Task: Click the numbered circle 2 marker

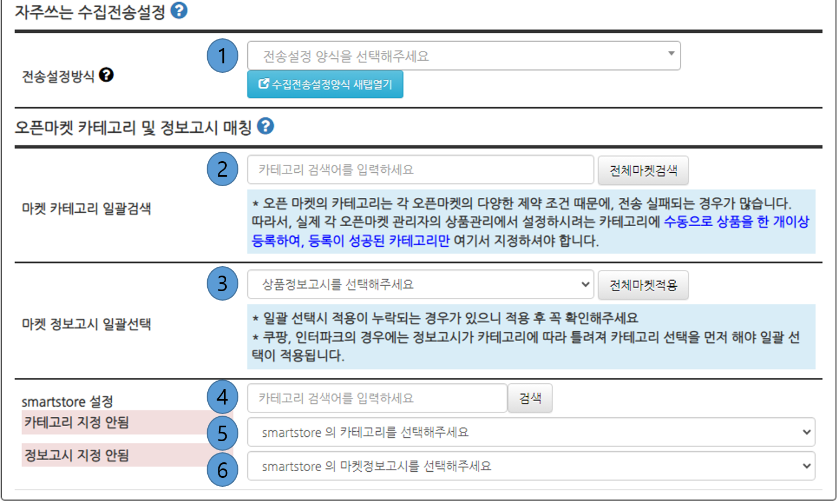Action: (222, 169)
